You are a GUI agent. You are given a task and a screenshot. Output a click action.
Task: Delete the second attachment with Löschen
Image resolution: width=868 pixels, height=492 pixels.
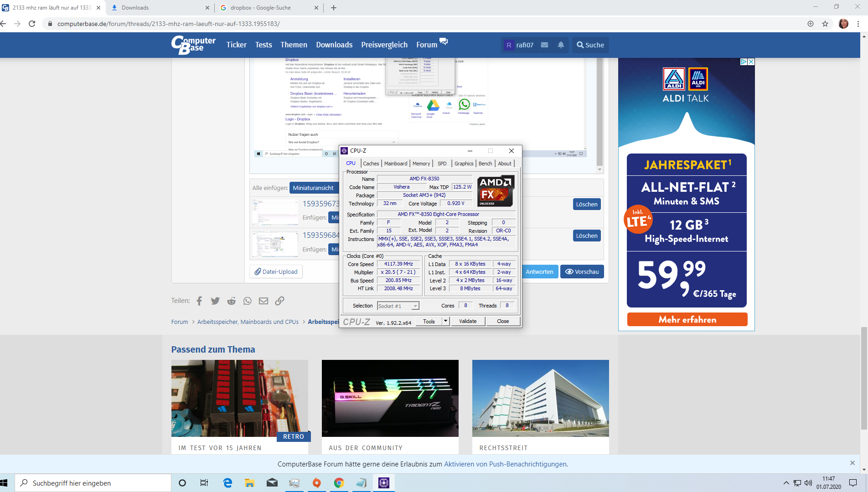point(587,236)
